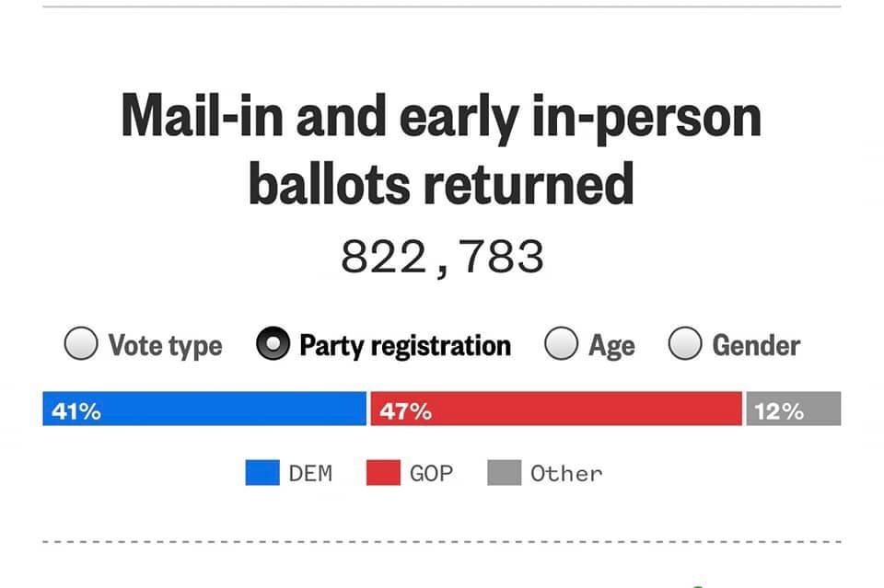Screen dimensions: 884x588
Task: Choose the Gender radio button
Action: [x=685, y=343]
